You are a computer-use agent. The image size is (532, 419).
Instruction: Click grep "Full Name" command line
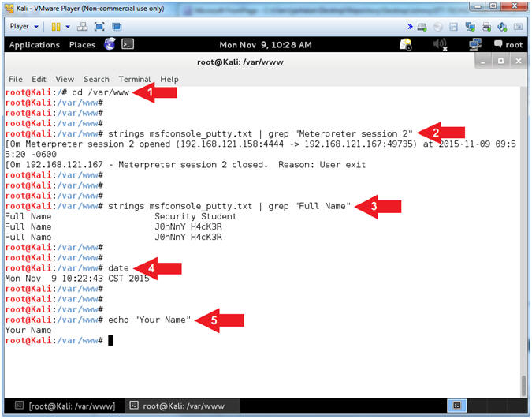coord(178,206)
